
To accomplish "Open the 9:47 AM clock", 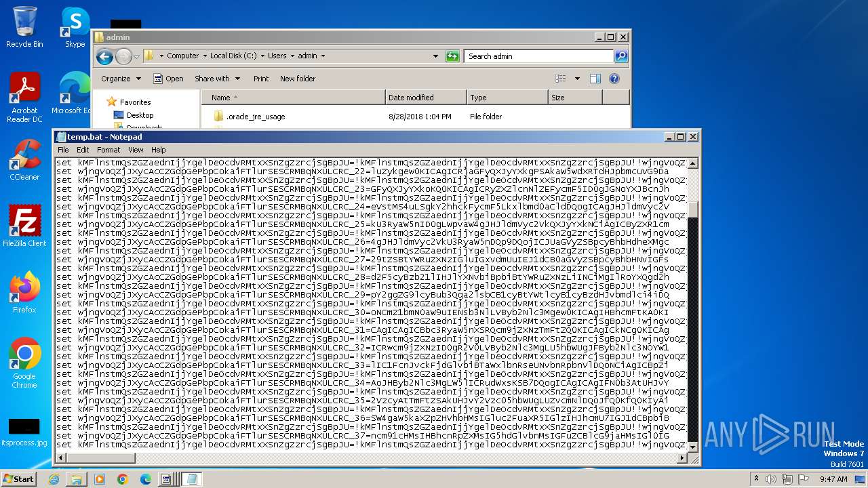I will [833, 479].
